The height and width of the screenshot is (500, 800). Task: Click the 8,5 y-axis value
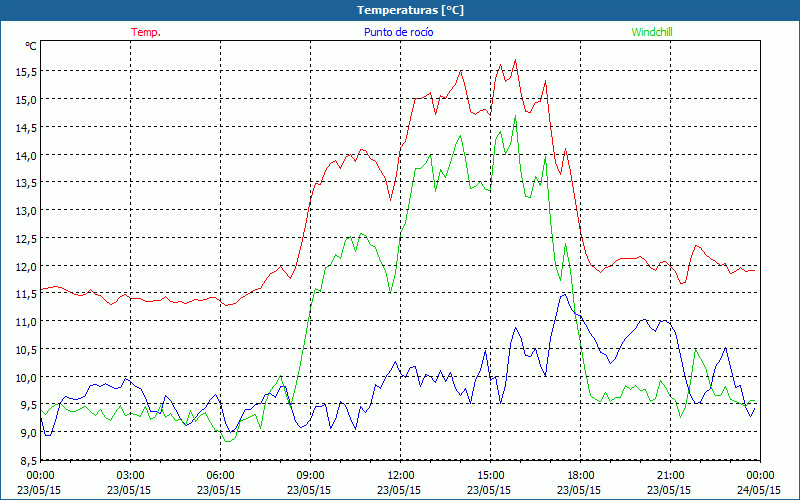click(x=29, y=461)
